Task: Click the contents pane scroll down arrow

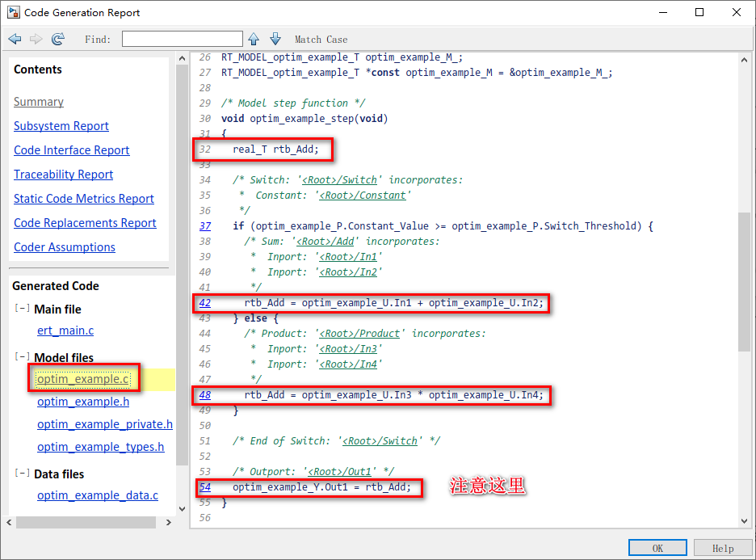Action: pos(182,508)
